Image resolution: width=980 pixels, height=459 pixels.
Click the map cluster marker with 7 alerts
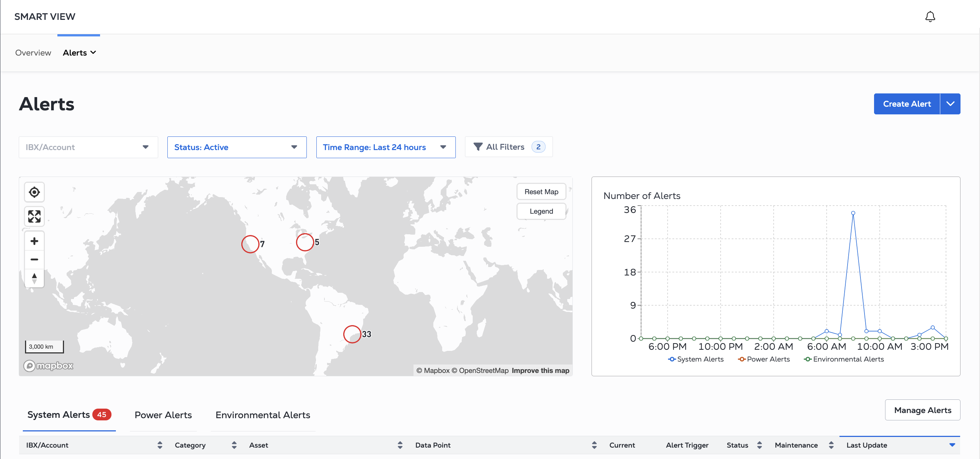coord(250,244)
